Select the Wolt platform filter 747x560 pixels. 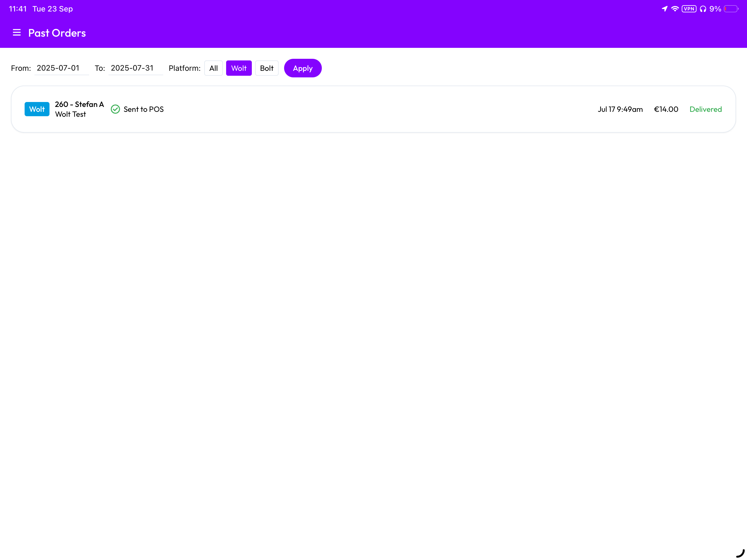(x=239, y=68)
